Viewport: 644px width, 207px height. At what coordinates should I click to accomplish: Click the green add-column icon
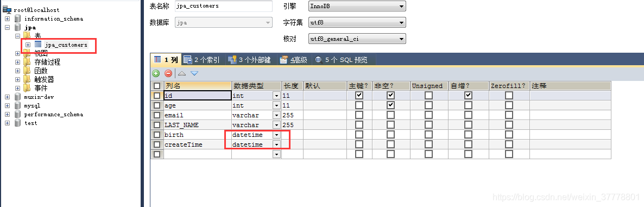pos(156,73)
